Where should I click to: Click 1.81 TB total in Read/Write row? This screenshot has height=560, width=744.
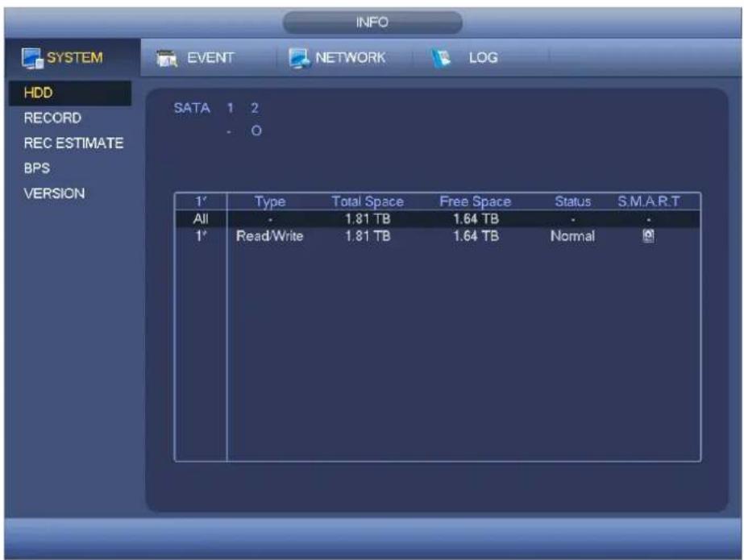(368, 236)
